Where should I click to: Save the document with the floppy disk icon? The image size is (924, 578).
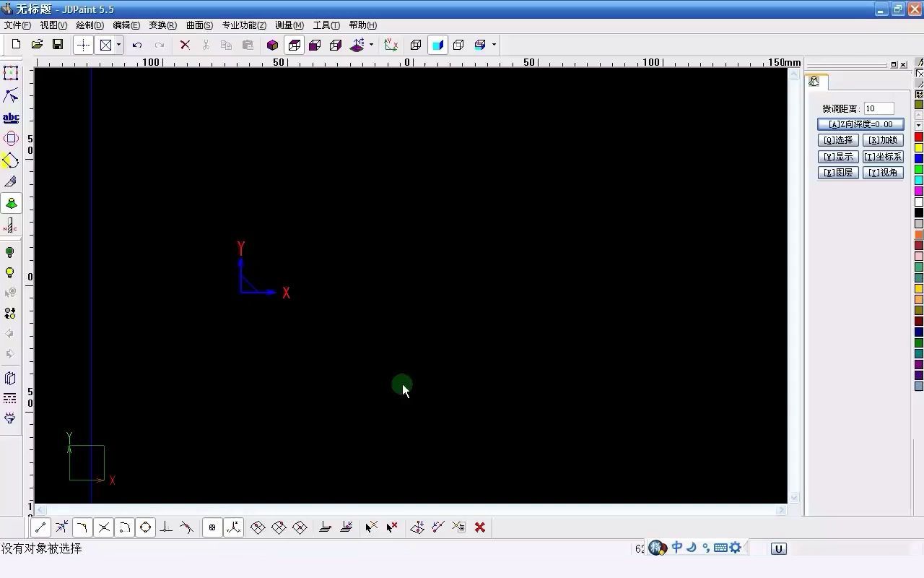[58, 45]
